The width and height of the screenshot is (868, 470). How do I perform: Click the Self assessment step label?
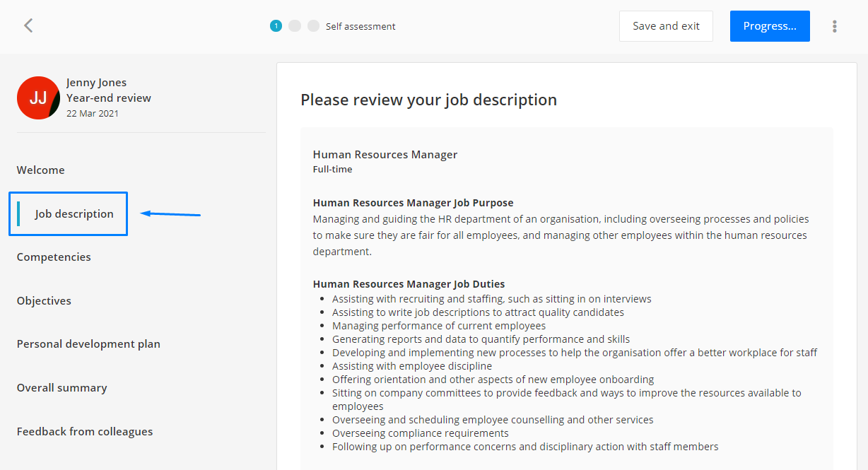pos(360,26)
